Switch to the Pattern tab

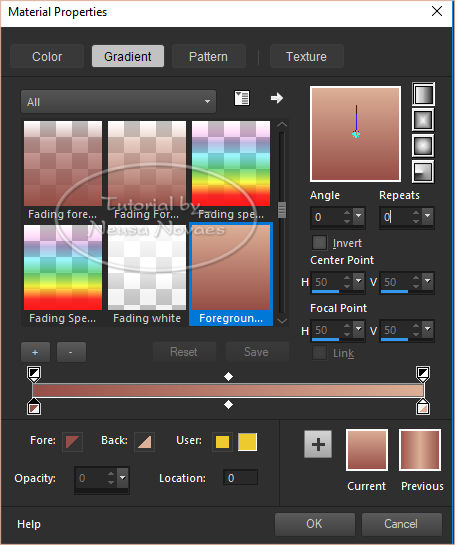[209, 56]
